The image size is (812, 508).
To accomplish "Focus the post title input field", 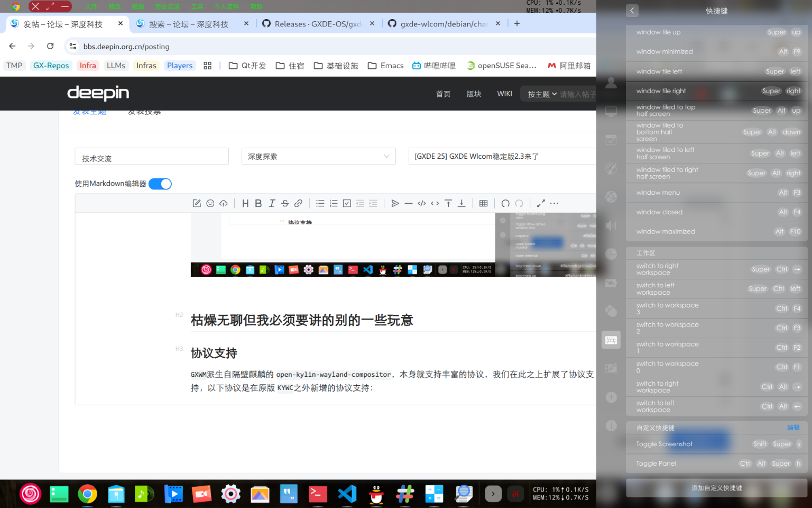I will 502,156.
